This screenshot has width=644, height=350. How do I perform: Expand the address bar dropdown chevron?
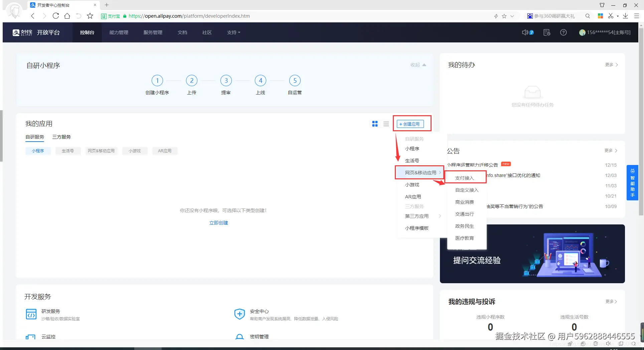[512, 16]
